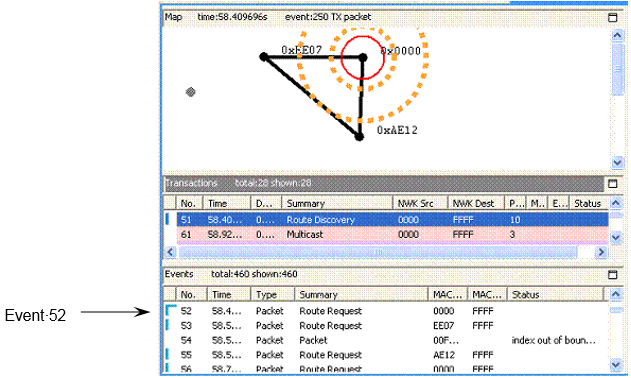Click the 'index out of boun...' status cell
The height and width of the screenshot is (378, 631).
[x=553, y=341]
